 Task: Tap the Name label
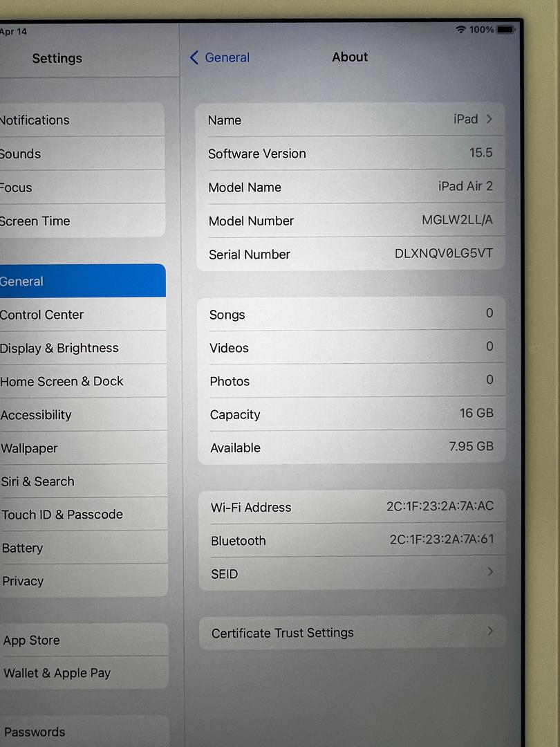[x=224, y=120]
